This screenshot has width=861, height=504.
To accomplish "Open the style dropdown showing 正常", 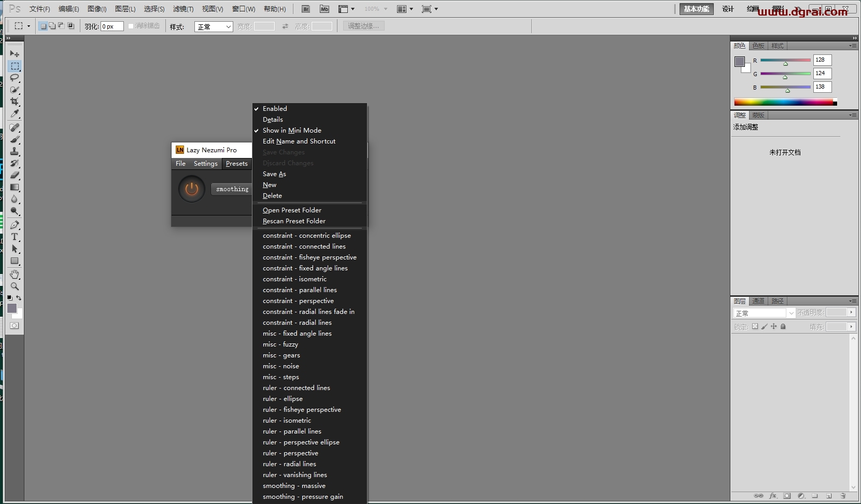I will pos(214,26).
